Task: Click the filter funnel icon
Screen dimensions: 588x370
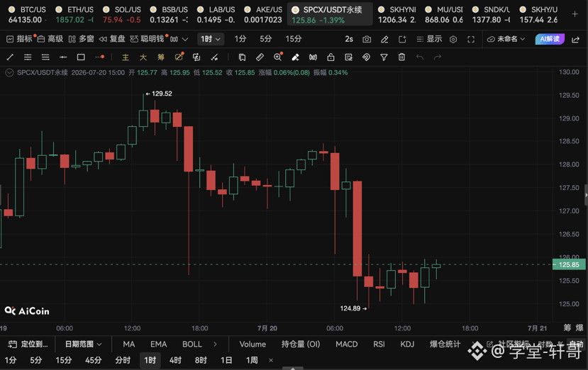Action: tap(384, 57)
